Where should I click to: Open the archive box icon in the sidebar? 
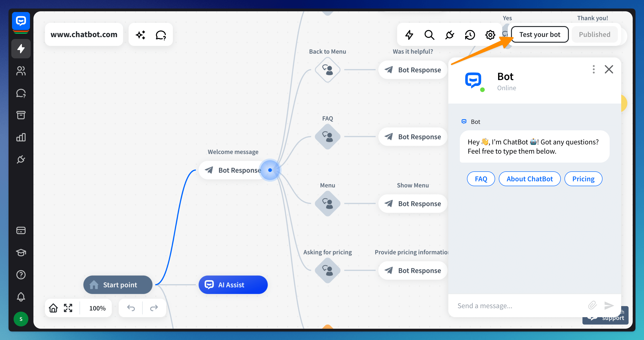coord(21,115)
